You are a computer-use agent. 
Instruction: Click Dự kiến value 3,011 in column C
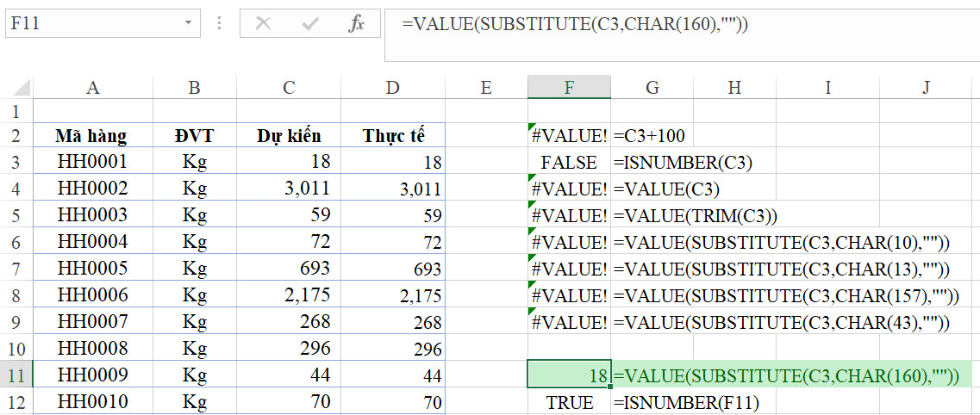pos(288,189)
